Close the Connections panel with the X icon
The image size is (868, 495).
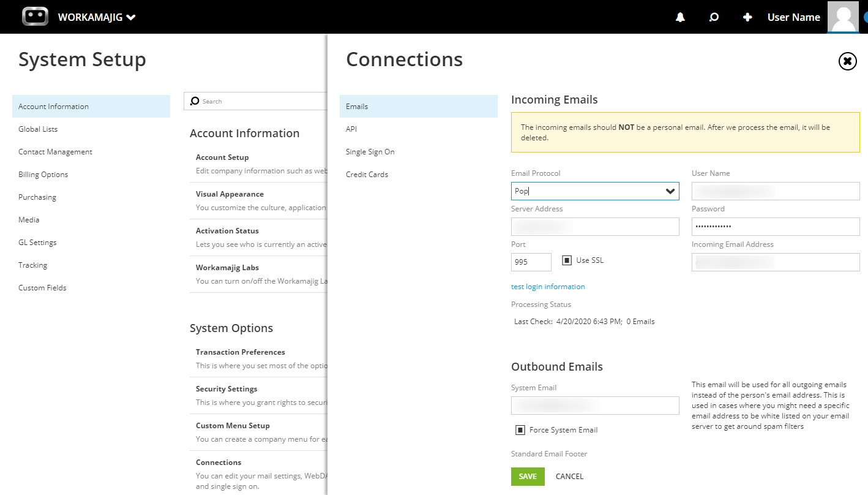(847, 61)
